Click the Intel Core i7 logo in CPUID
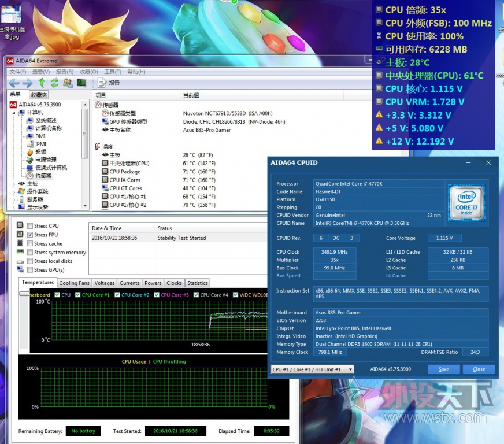This screenshot has width=504, height=444. 466,202
